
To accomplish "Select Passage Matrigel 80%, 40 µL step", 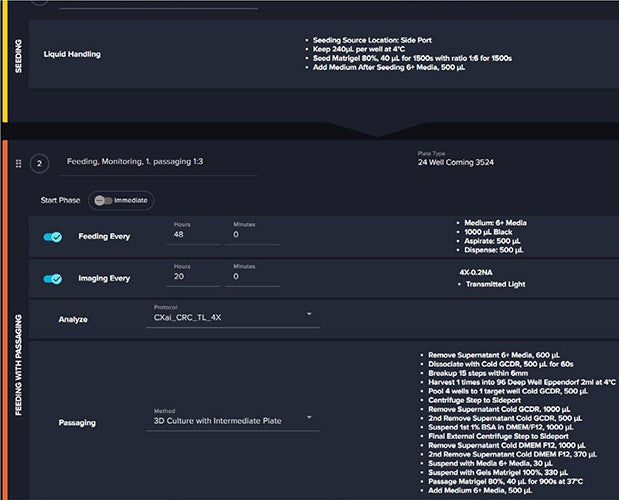I will coord(505,482).
